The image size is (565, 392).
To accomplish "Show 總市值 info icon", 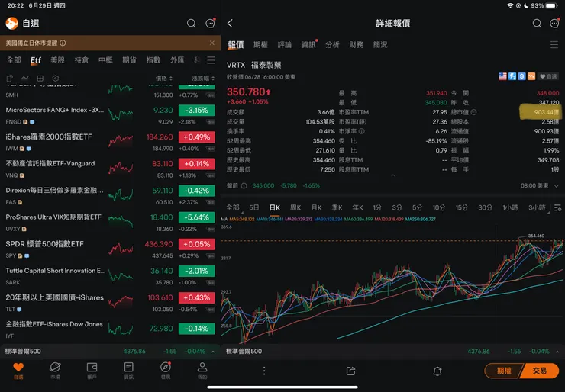I will coord(474,112).
